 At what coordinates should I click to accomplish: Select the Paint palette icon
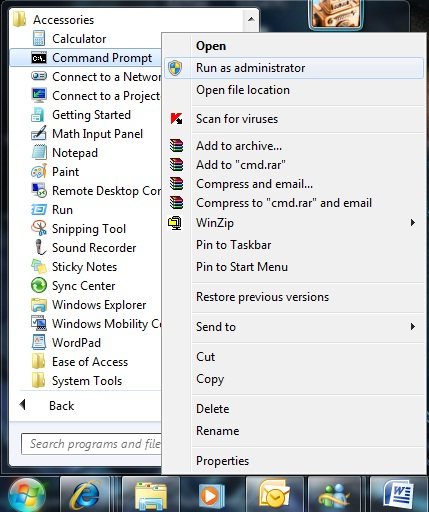point(39,171)
